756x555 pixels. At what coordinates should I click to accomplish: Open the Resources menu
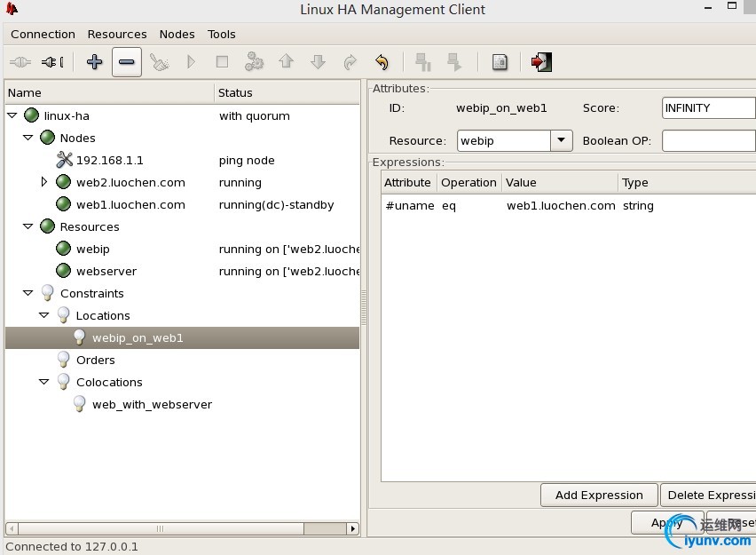[x=117, y=35]
